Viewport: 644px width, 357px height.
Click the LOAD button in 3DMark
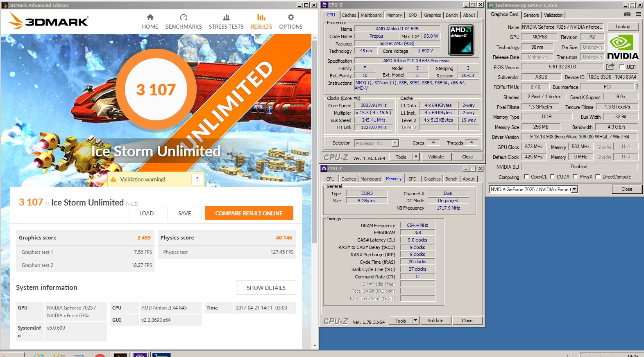click(146, 213)
